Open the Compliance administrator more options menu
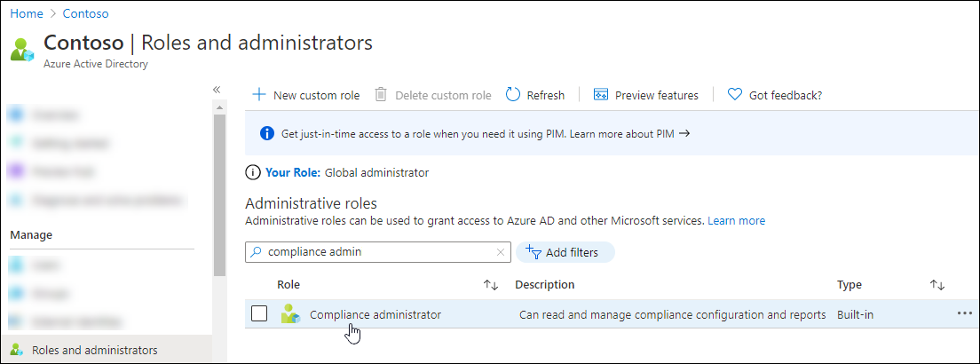This screenshot has height=364, width=980. click(x=965, y=313)
